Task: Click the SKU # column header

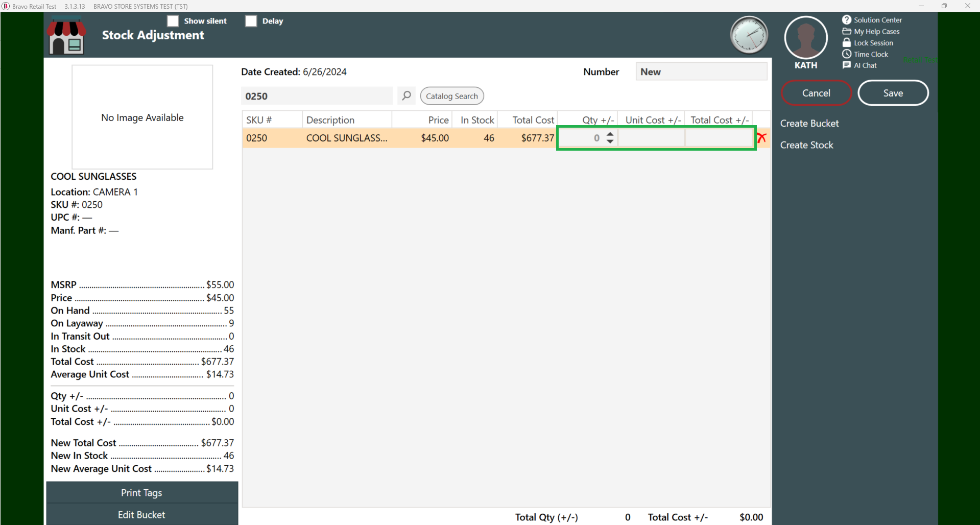Action: pos(272,120)
